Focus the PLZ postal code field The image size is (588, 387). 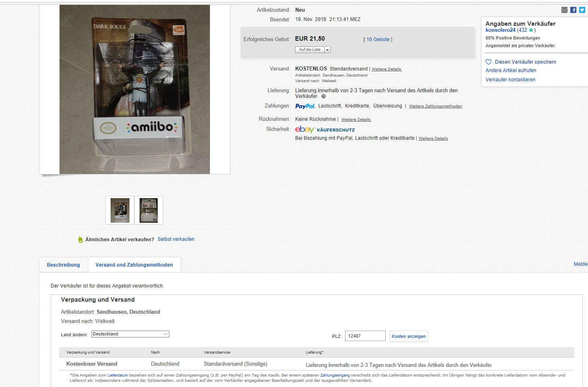point(365,336)
